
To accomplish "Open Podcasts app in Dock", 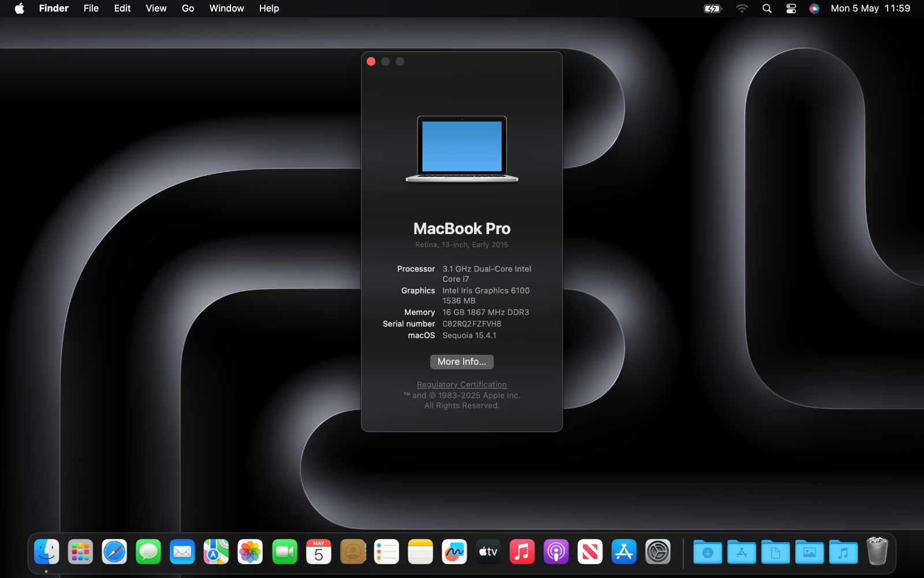I will (556, 552).
